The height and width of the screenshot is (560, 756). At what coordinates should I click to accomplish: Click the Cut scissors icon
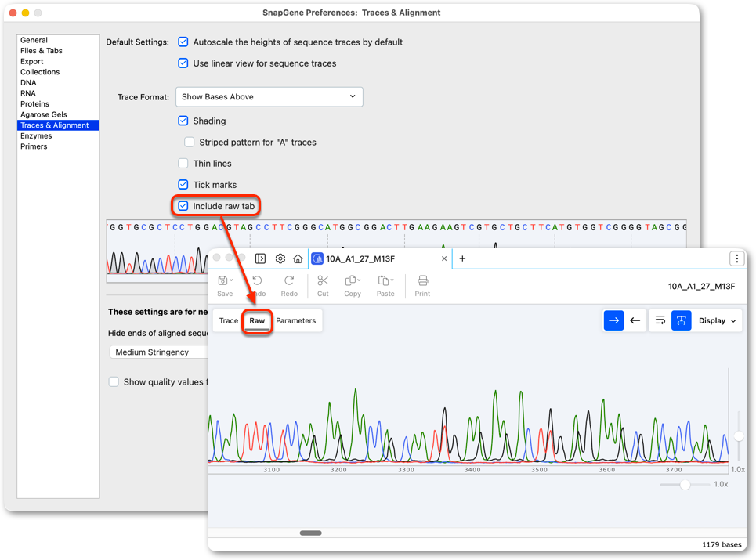(323, 280)
